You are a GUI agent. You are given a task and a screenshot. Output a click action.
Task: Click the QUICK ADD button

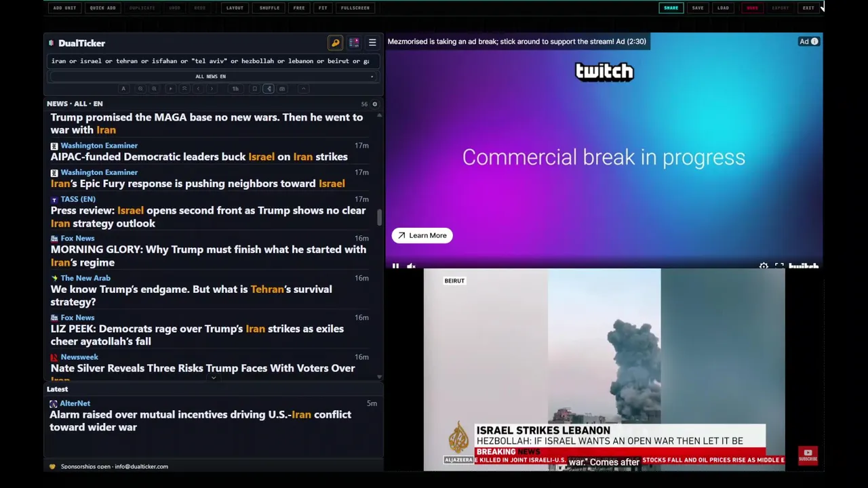(102, 8)
